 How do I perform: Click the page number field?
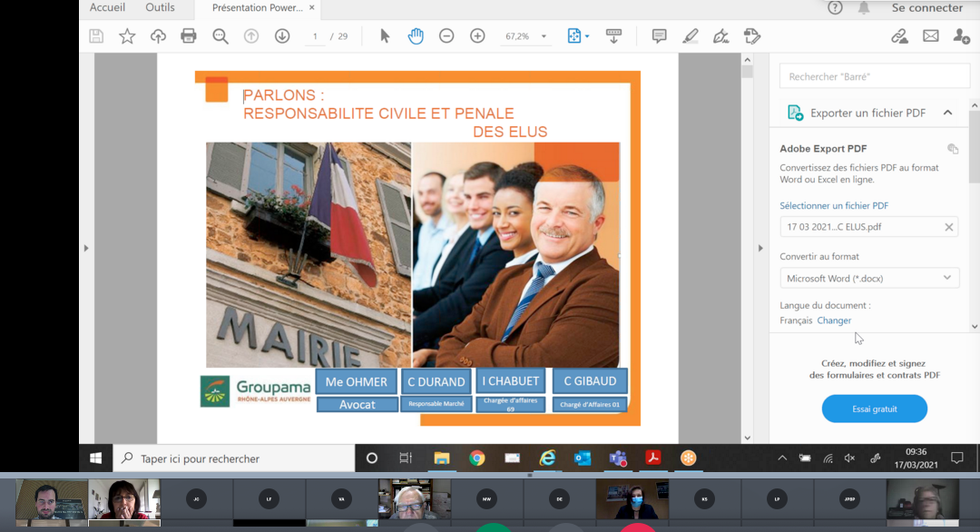point(315,36)
